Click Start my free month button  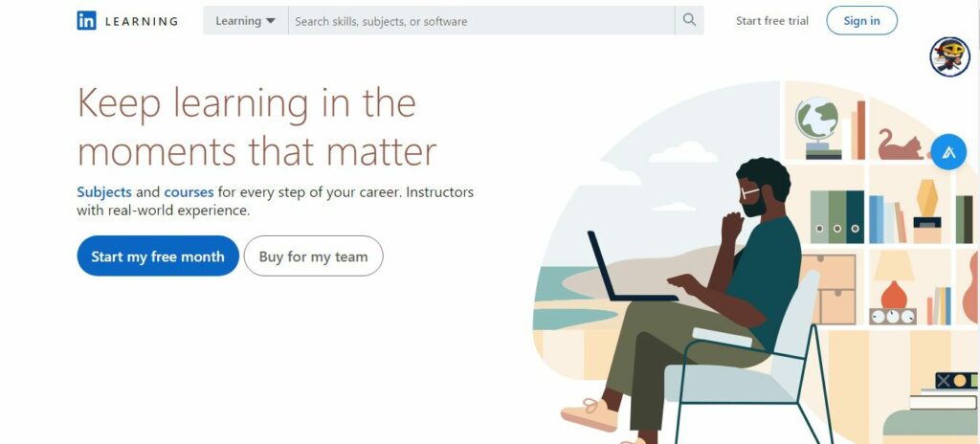click(158, 255)
